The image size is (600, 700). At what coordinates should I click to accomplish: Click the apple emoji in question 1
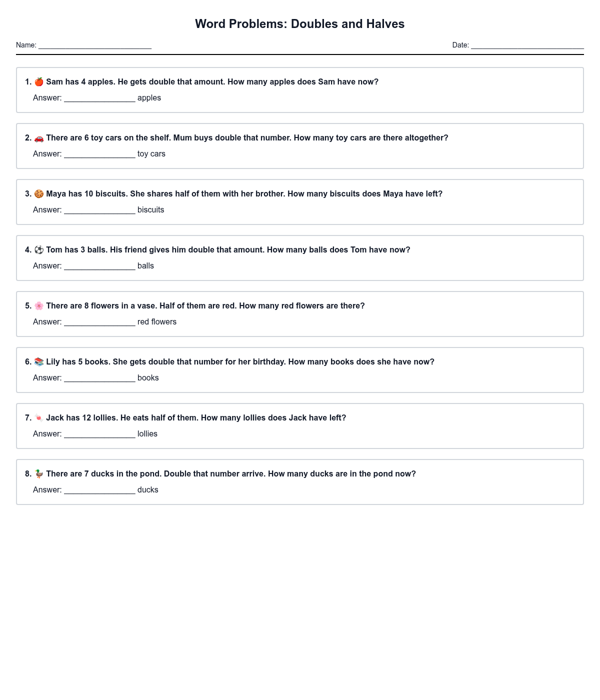pyautogui.click(x=39, y=82)
